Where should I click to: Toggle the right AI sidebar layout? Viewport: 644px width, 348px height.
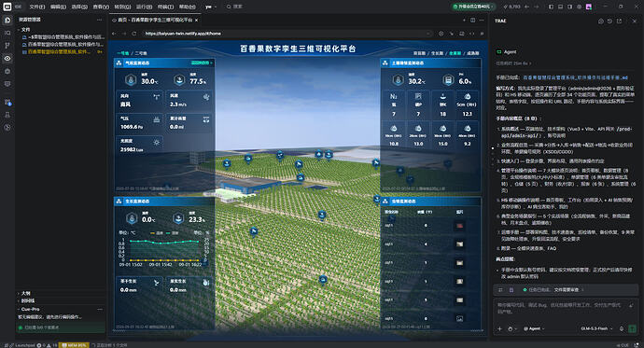570,7
